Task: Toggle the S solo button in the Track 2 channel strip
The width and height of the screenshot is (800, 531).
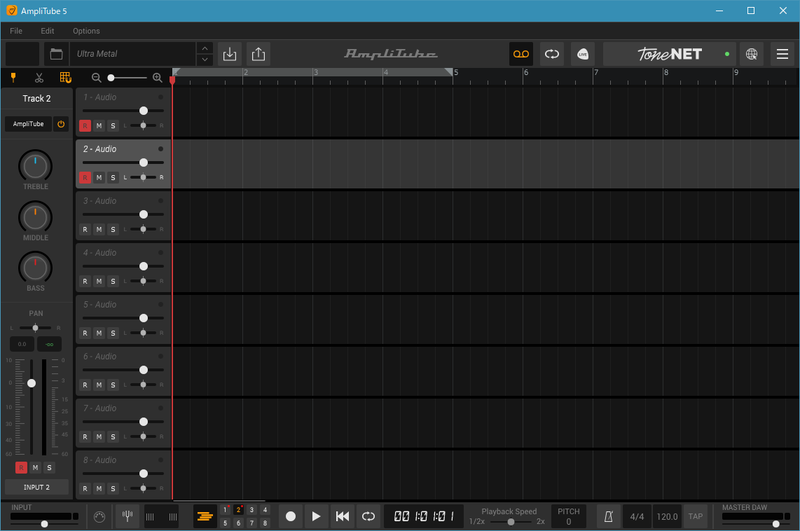Action: coord(49,467)
